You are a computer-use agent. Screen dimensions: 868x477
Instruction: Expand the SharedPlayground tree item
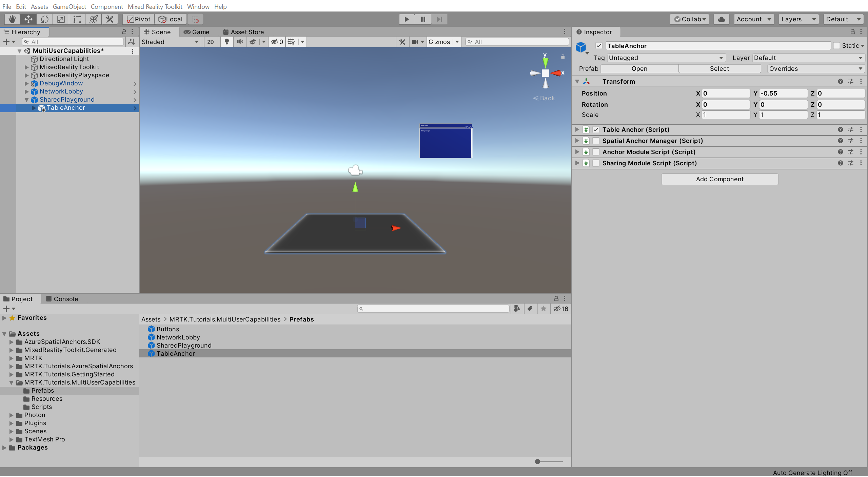pos(26,99)
